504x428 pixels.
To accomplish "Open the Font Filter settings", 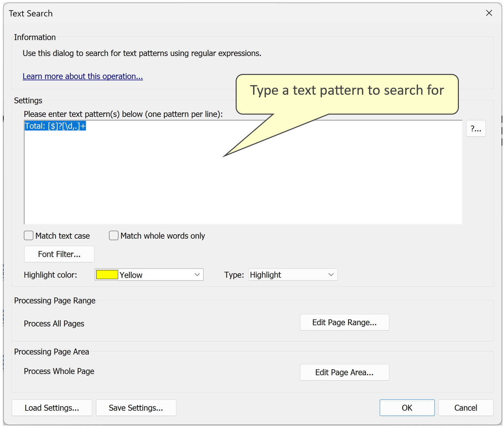I will tap(59, 254).
